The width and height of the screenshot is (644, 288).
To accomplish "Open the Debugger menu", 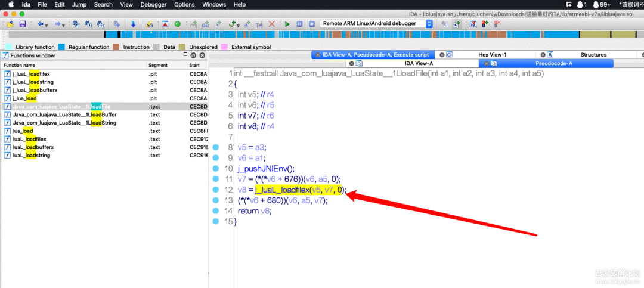I will click(x=153, y=4).
